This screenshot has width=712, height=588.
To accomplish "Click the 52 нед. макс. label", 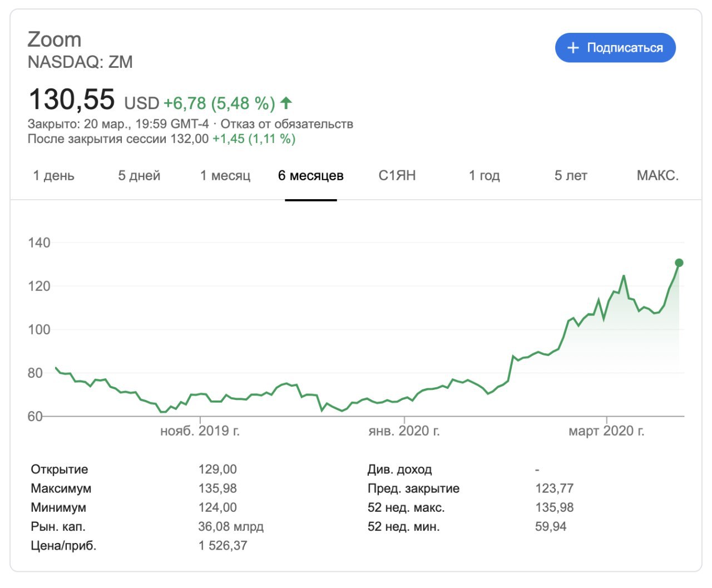I will click(406, 507).
